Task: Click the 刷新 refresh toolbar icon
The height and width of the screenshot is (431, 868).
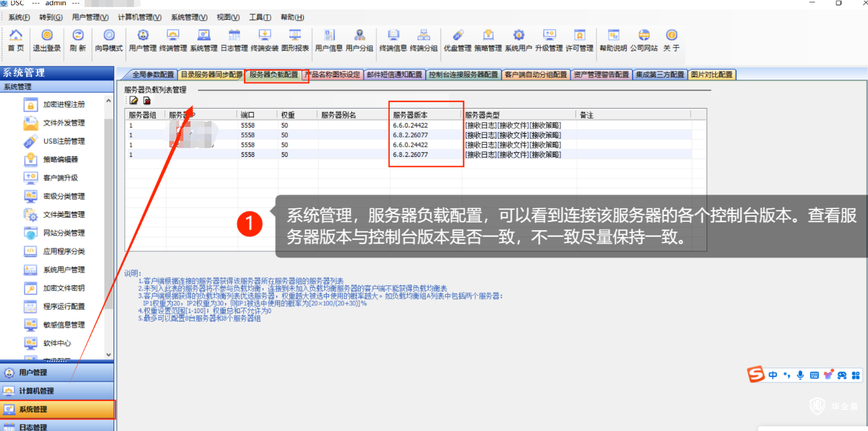Action: (x=78, y=41)
